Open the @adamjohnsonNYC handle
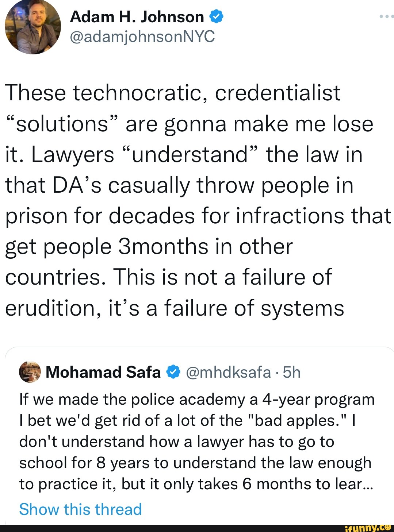Viewport: 394px width, 532px height. coord(142,36)
